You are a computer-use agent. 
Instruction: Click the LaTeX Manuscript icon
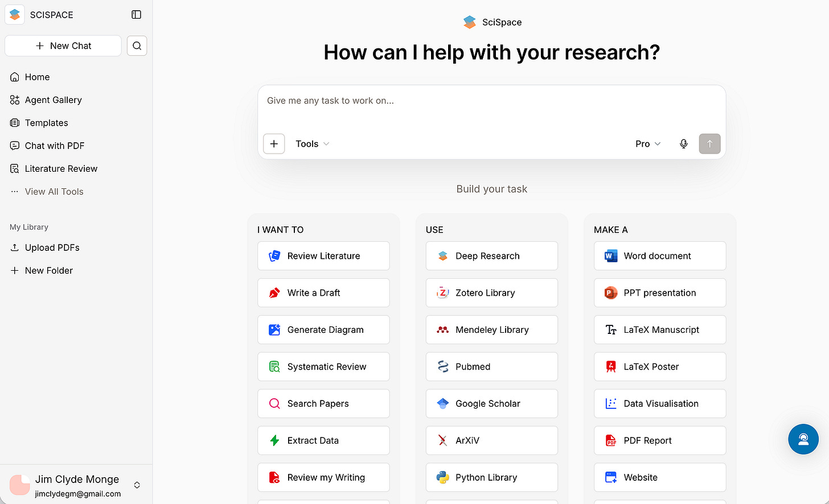(611, 330)
